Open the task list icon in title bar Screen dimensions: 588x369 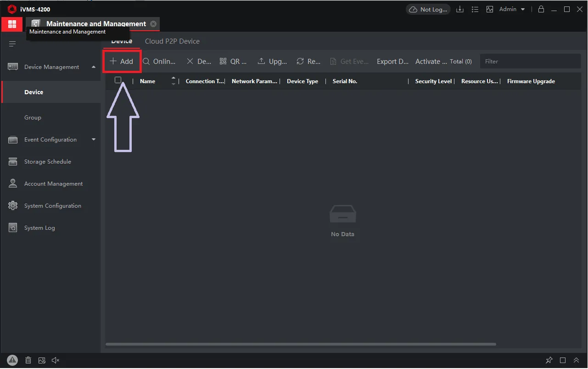[475, 9]
